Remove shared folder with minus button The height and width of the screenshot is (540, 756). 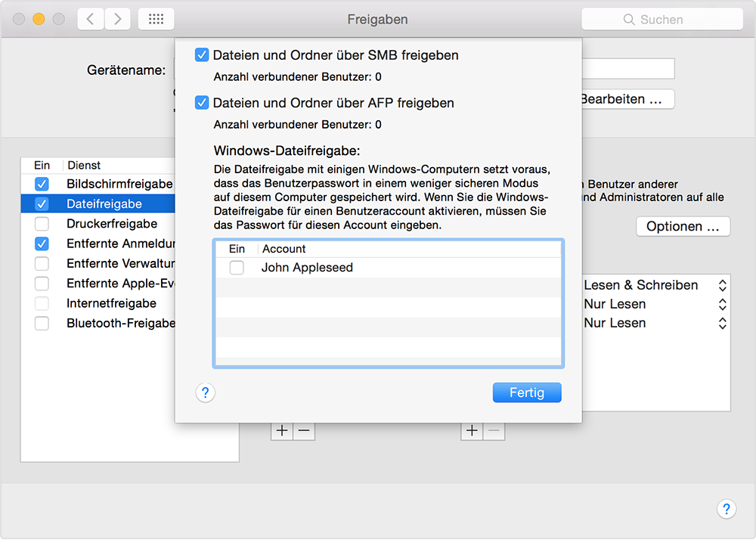point(304,430)
